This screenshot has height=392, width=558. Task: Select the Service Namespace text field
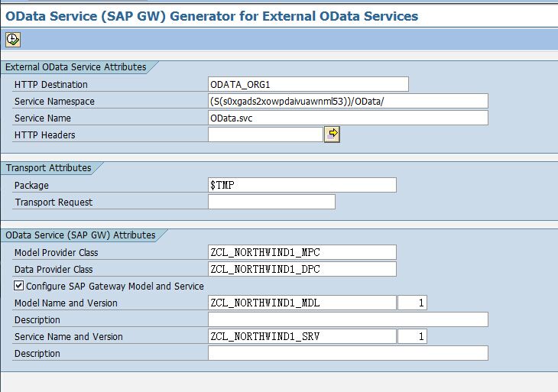(348, 101)
